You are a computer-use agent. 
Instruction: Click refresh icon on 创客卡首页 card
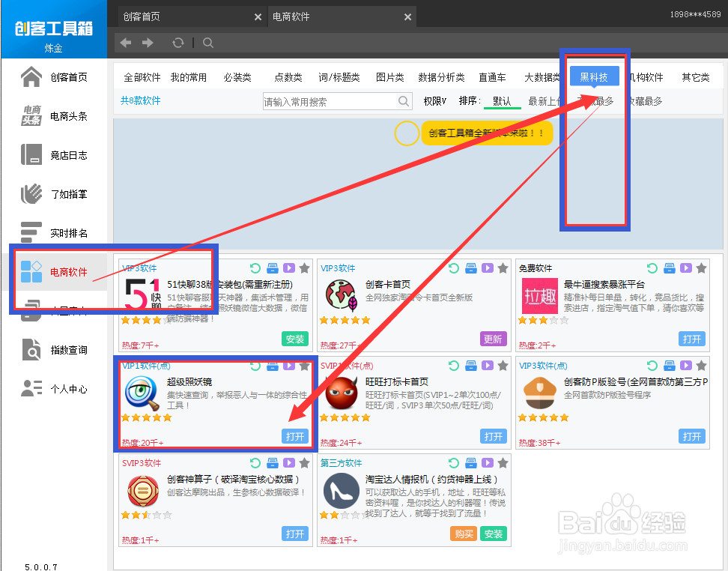pos(454,268)
